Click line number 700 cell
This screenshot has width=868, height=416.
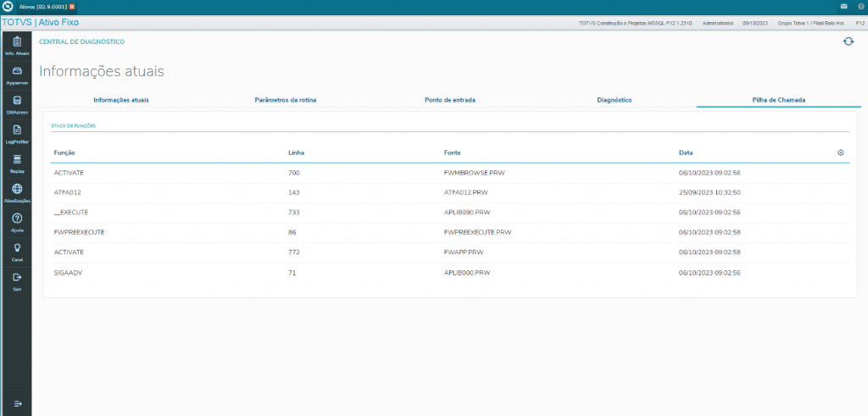294,173
